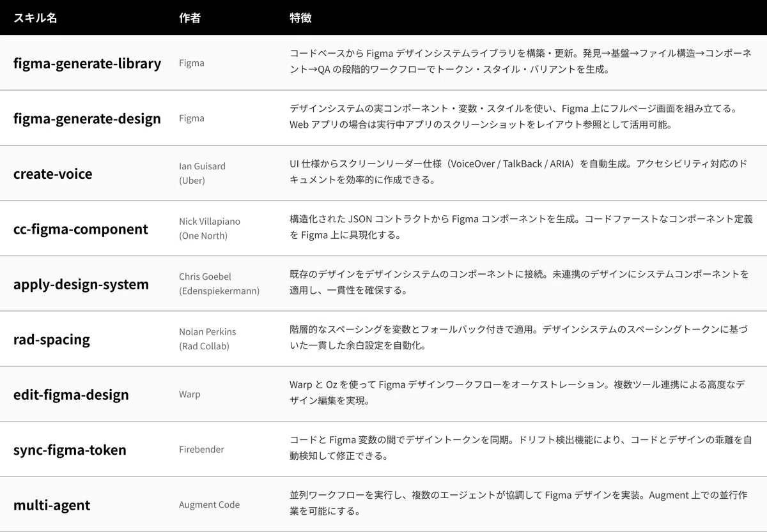This screenshot has height=532, width=767.
Task: Click author Augment Code
Action: point(210,505)
